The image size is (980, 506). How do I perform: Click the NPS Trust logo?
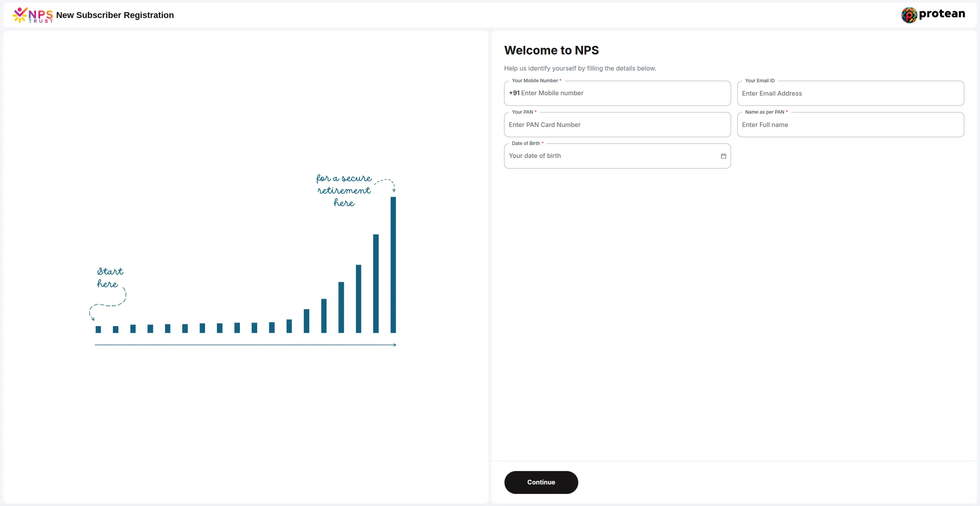pos(33,15)
